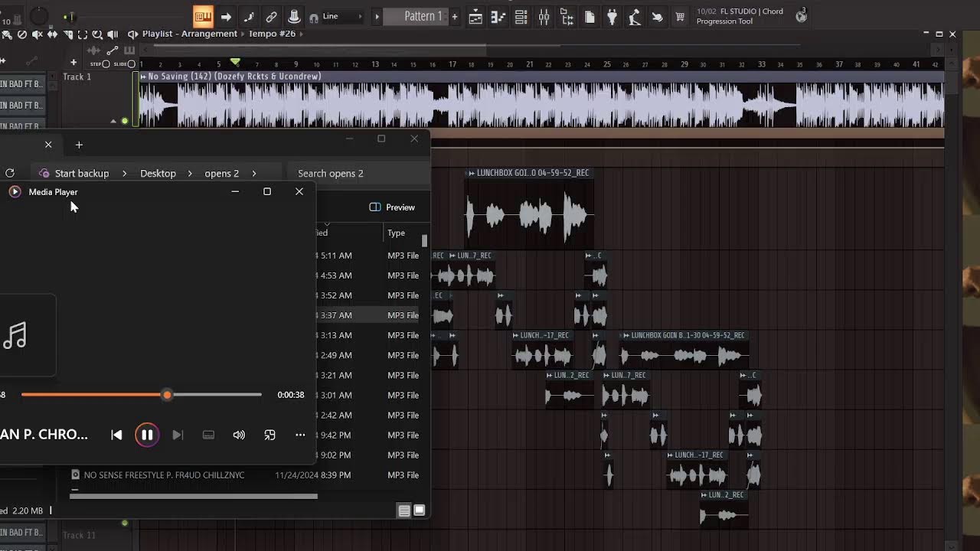The image size is (980, 551).
Task: Open Playlist - Arrangement menu
Action: (190, 34)
